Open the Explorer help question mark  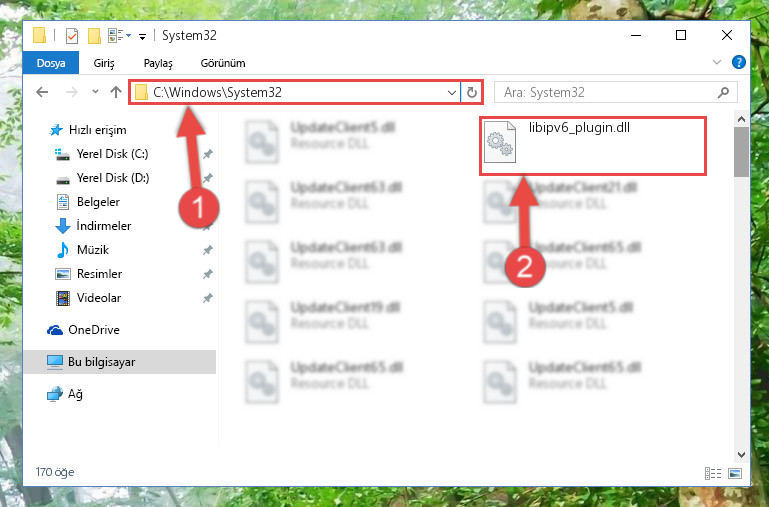pos(738,62)
